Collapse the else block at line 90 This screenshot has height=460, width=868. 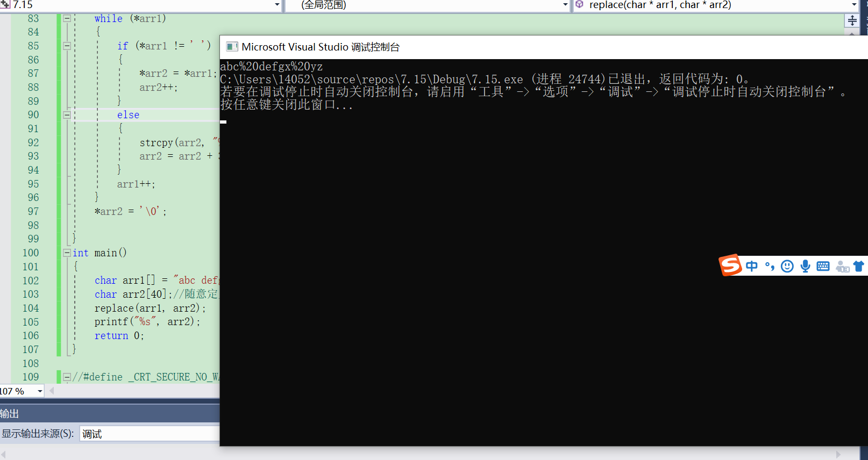pyautogui.click(x=67, y=114)
